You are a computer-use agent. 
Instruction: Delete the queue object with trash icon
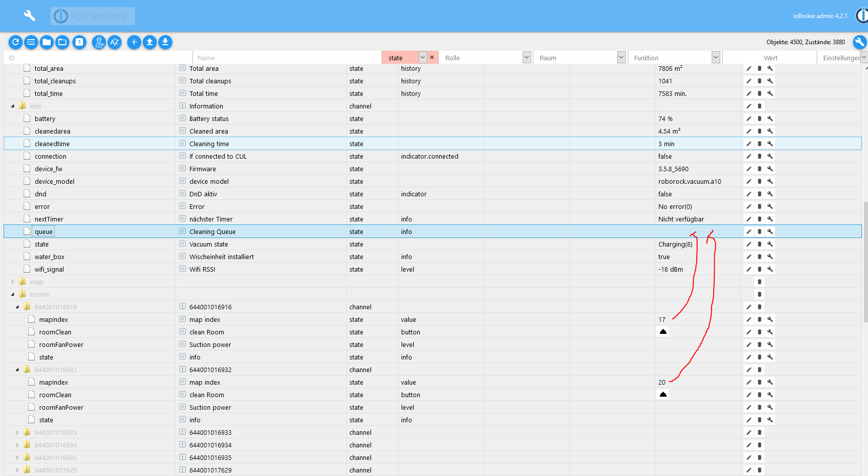pos(759,231)
